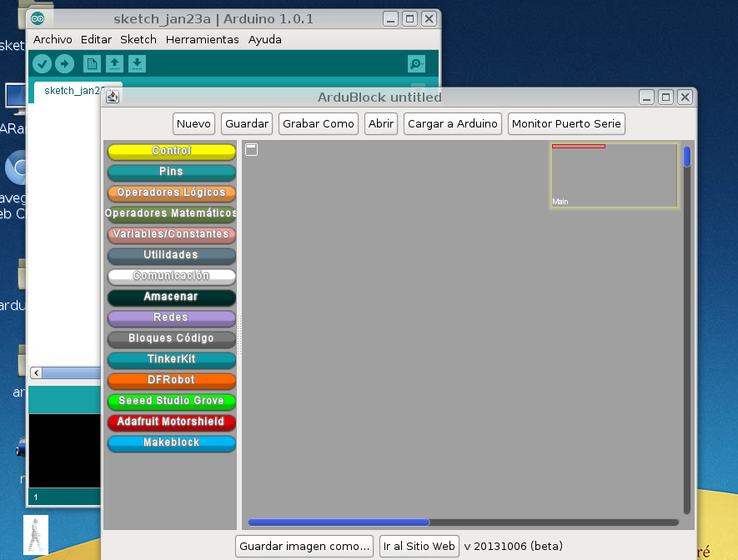Open the Archivo menu
Screen dimensions: 738x560
[53, 39]
